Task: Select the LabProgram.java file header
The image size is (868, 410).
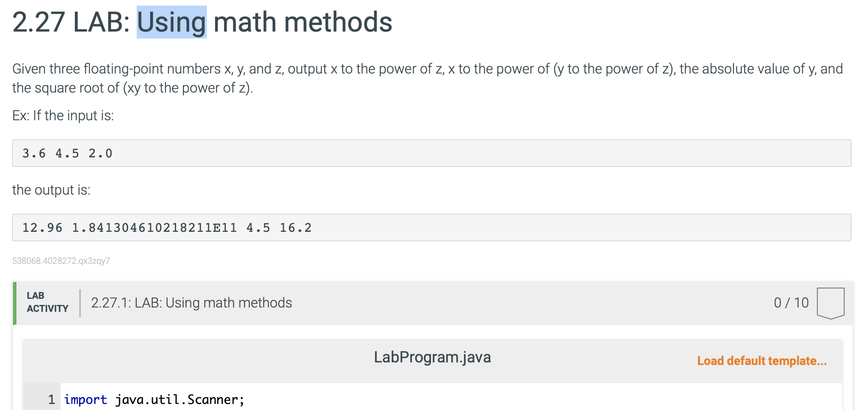Action: (432, 357)
